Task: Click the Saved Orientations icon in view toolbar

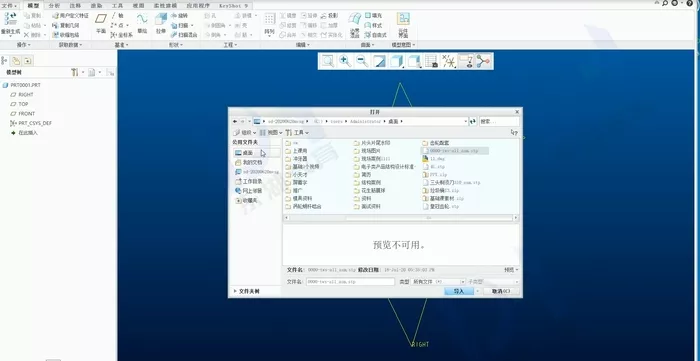Action: point(414,61)
